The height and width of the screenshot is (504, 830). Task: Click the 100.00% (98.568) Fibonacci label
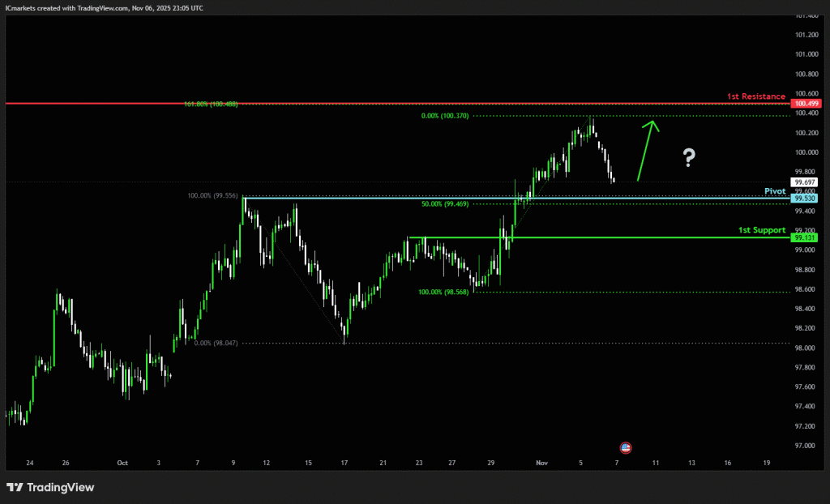click(444, 292)
